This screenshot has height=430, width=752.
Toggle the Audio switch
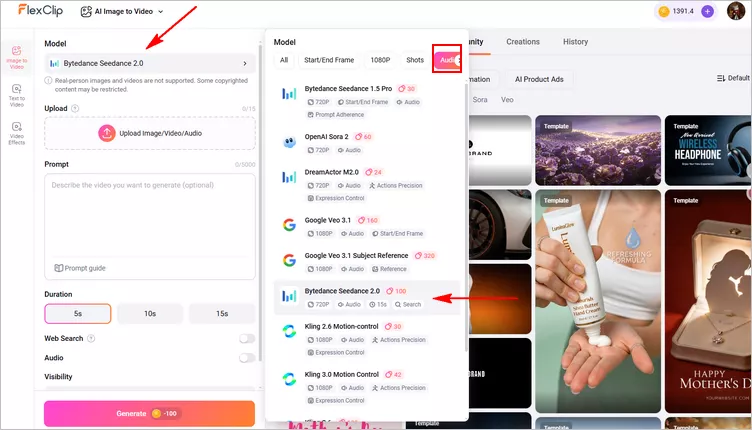(x=247, y=358)
